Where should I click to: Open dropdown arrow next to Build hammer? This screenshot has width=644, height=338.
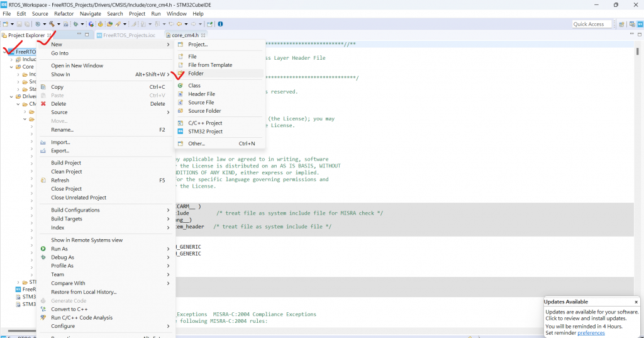coord(58,25)
